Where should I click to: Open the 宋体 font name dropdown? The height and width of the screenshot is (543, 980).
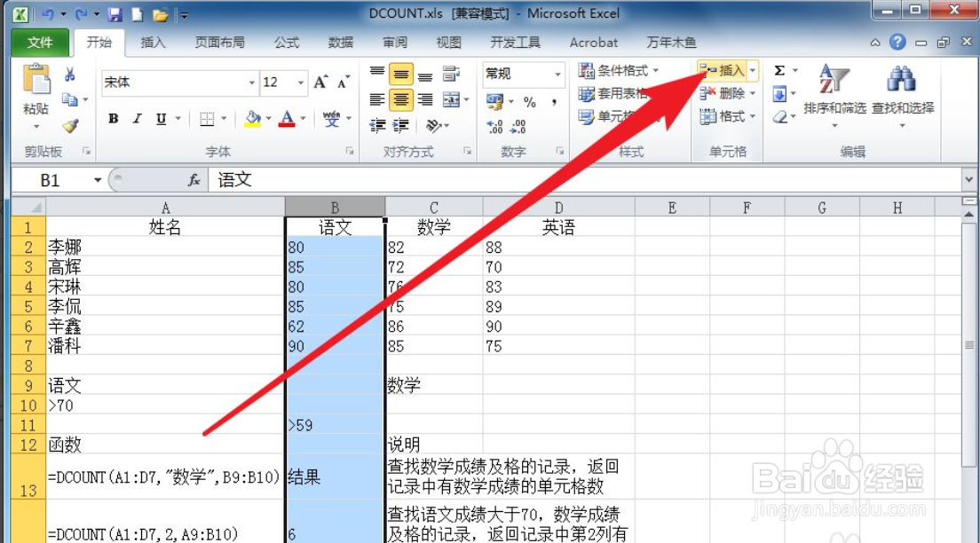[251, 82]
